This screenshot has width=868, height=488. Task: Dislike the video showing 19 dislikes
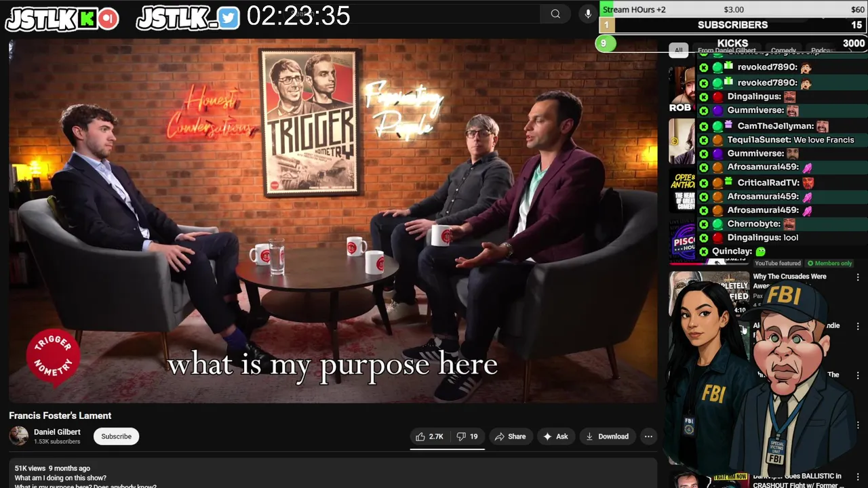coord(467,436)
